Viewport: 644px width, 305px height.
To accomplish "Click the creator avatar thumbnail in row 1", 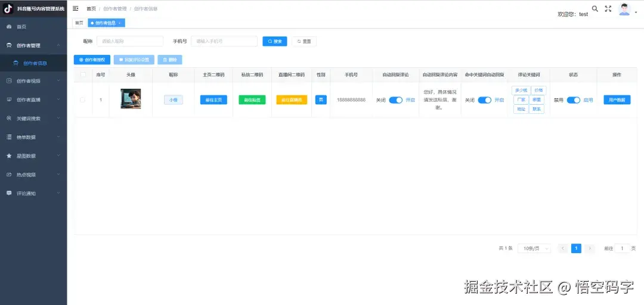I will tap(131, 99).
